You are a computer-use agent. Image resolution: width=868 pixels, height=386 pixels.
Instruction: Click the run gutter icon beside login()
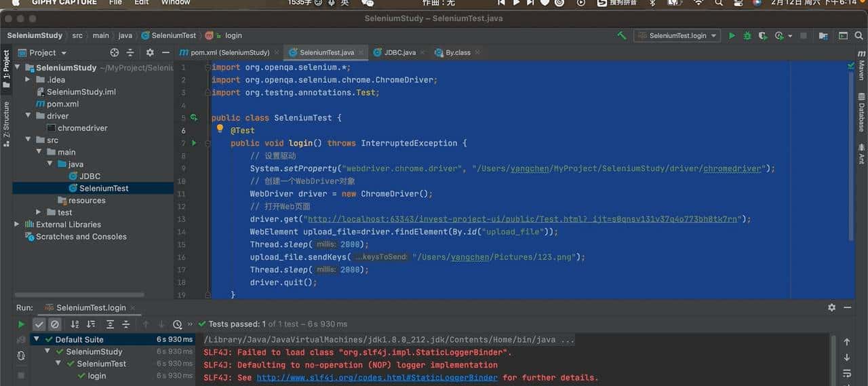pyautogui.click(x=194, y=143)
